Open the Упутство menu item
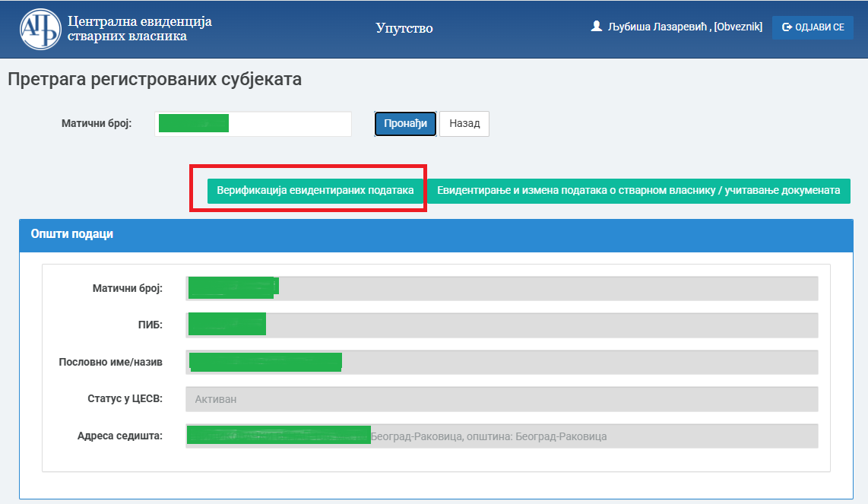The width and height of the screenshot is (868, 504). (x=404, y=28)
